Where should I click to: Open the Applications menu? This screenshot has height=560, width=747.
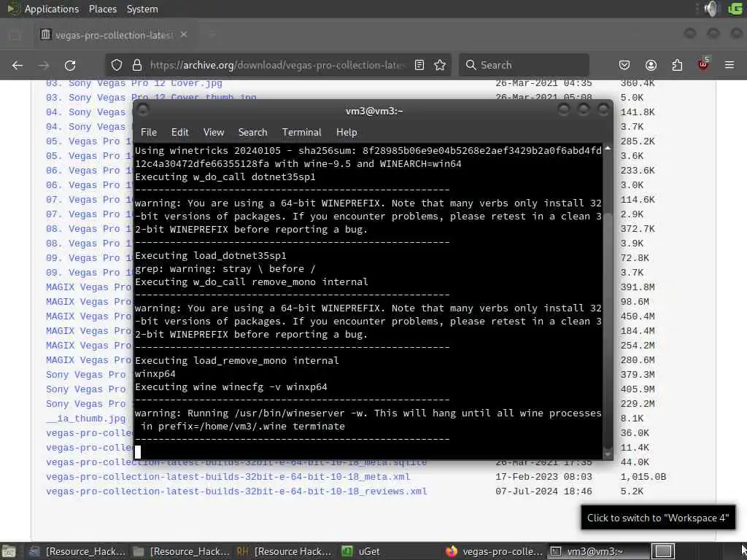point(52,9)
